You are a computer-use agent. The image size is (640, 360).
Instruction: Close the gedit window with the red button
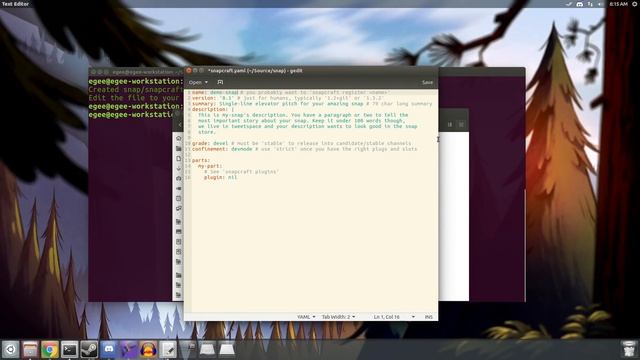[189, 71]
